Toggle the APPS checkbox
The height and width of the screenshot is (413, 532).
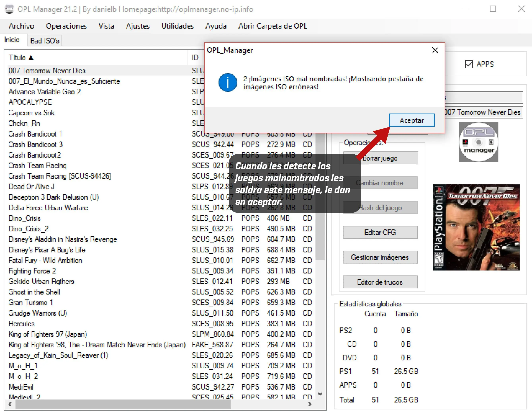click(469, 64)
